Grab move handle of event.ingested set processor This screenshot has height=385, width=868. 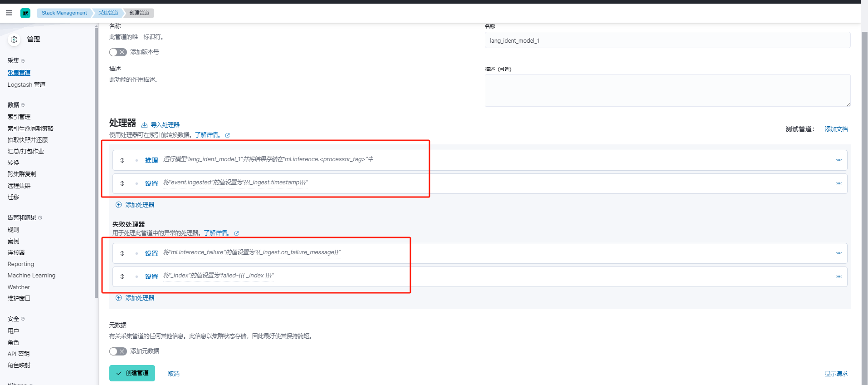[x=122, y=183]
